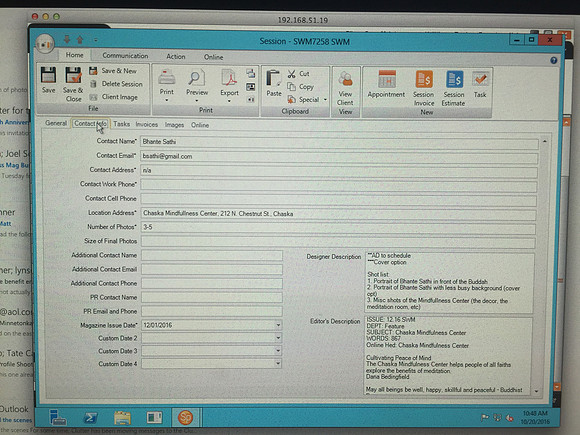Click into Designer Description text box
The width and height of the screenshot is (580, 435).
[449, 282]
